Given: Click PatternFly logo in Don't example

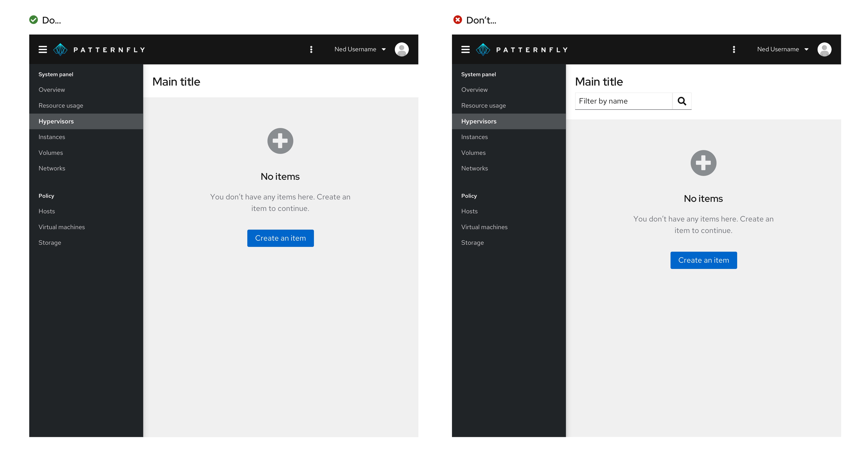Looking at the screenshot, I should click(x=522, y=50).
